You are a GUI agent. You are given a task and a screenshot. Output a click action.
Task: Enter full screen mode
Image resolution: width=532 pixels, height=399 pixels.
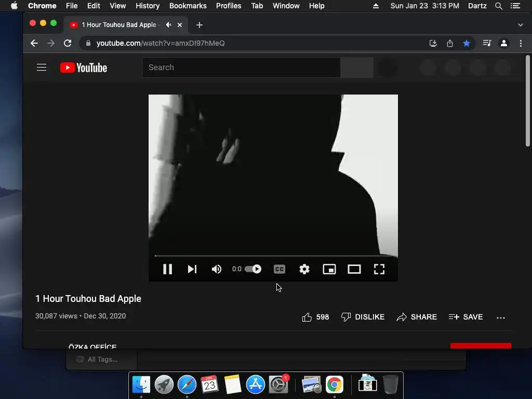pos(379,269)
